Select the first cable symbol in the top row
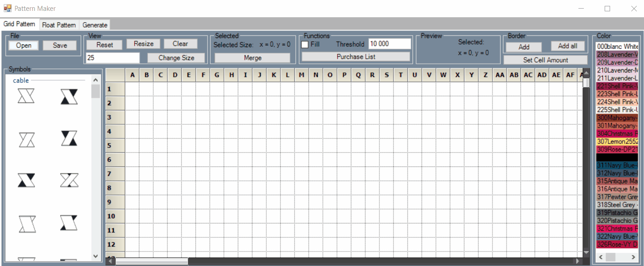Image resolution: width=644 pixels, height=266 pixels. point(26,96)
